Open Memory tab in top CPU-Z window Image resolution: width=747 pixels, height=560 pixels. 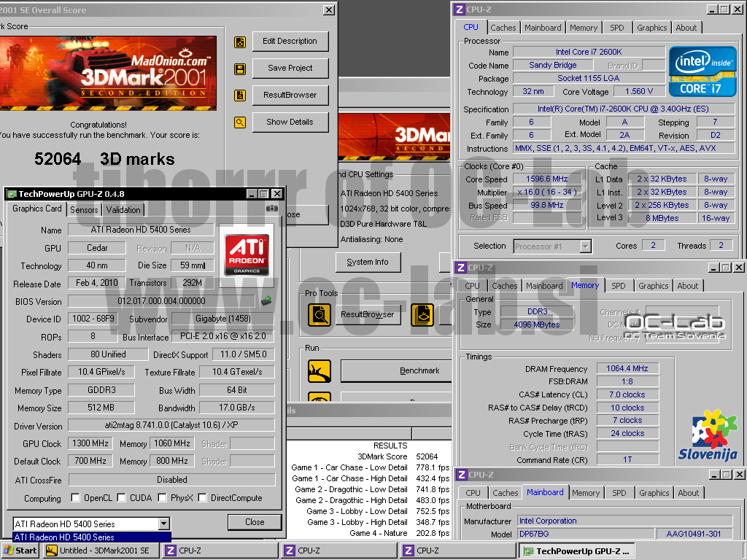coord(584,28)
